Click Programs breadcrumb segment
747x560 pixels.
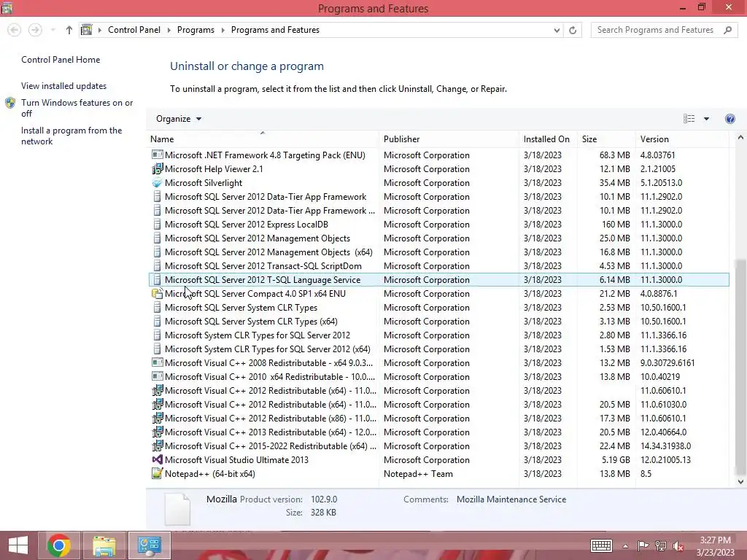[x=196, y=29]
